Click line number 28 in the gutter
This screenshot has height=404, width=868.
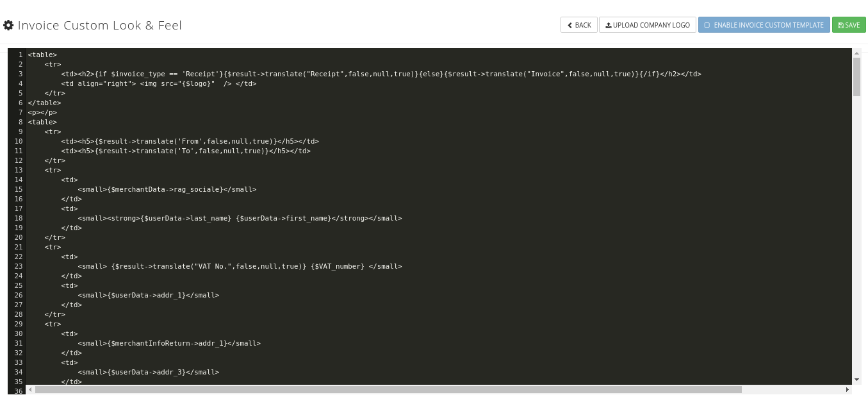pyautogui.click(x=19, y=314)
